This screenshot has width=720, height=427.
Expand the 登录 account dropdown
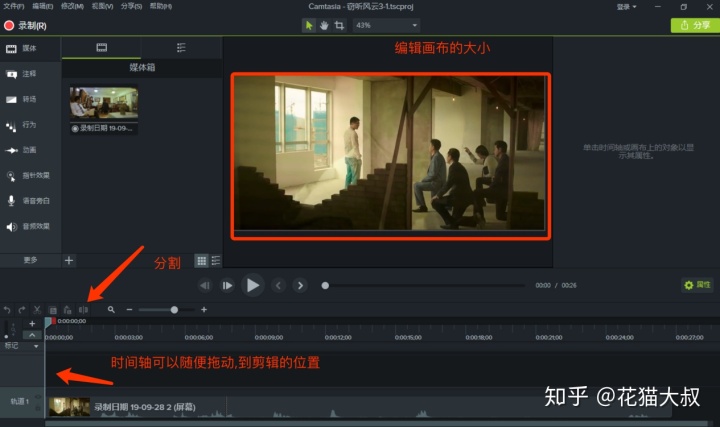coord(626,7)
